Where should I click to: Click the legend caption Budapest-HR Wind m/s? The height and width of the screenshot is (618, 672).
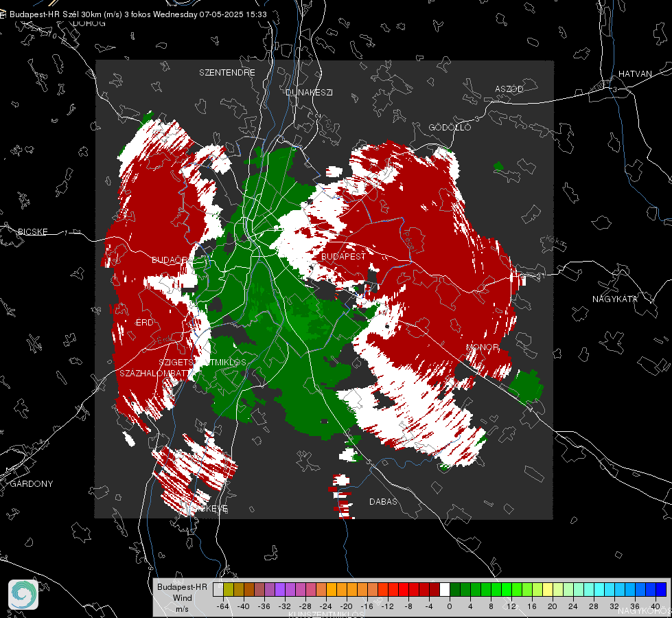182,597
